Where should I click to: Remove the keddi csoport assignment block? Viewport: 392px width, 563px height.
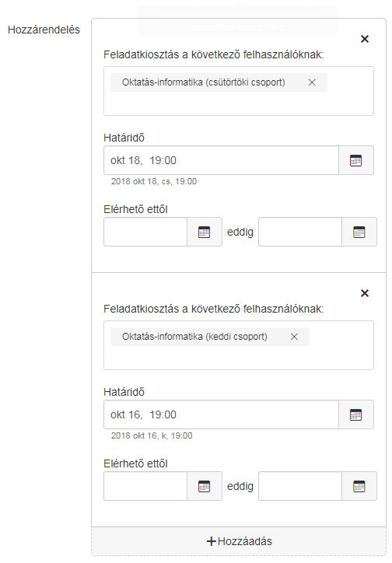(364, 293)
